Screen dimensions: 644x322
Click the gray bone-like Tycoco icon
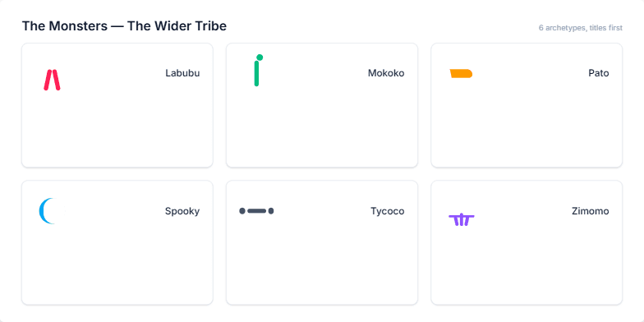256,211
